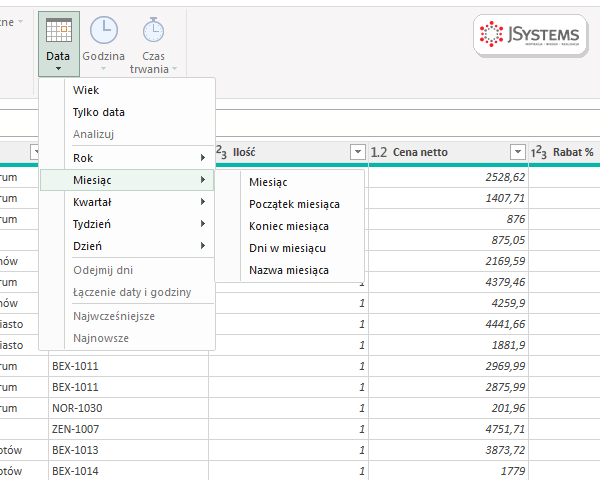Choose Tylko data menu entry
The width and height of the screenshot is (600, 480).
(x=127, y=112)
